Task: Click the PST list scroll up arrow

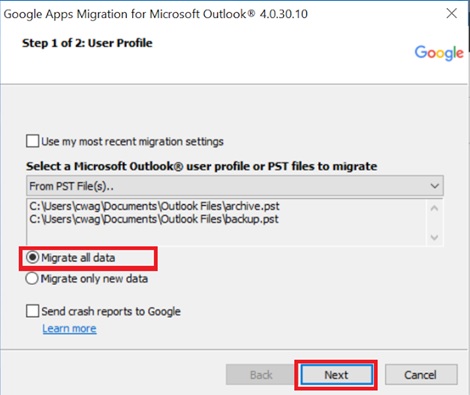Action: [x=434, y=208]
